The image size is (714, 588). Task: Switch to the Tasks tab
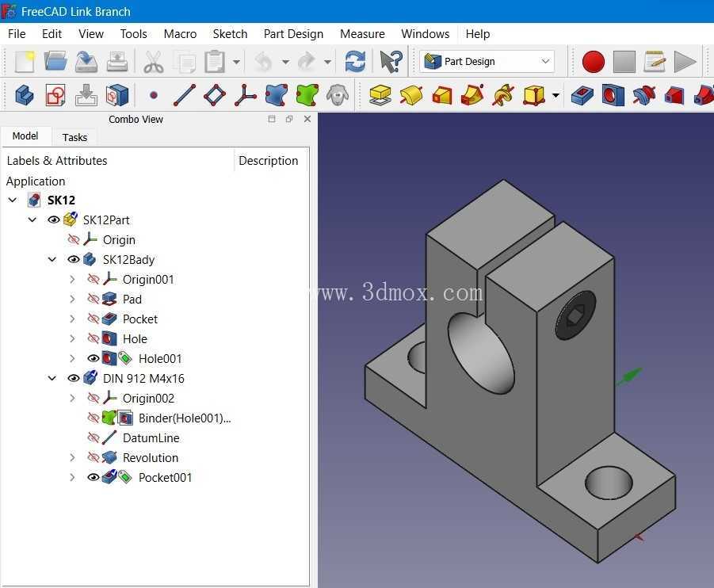74,137
